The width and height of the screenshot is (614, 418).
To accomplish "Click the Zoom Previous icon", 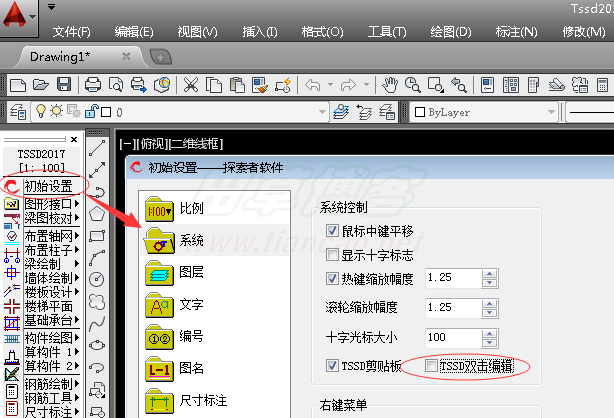I will [x=459, y=85].
